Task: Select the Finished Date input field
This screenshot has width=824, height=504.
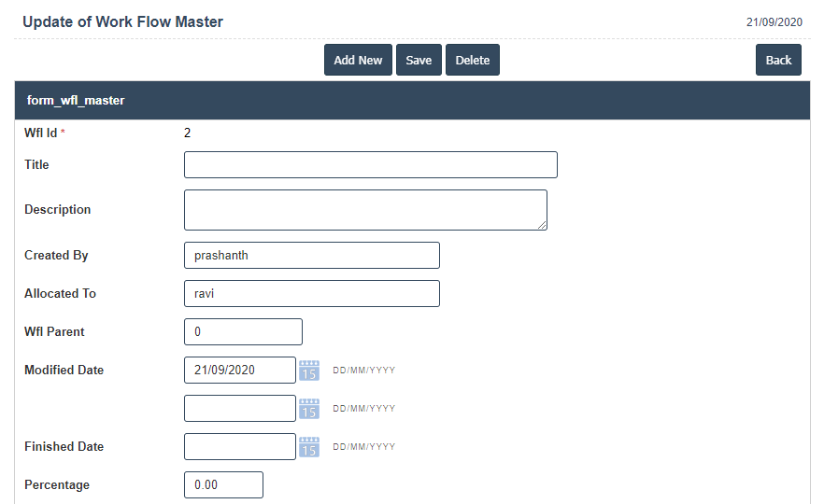Action: pyautogui.click(x=240, y=447)
